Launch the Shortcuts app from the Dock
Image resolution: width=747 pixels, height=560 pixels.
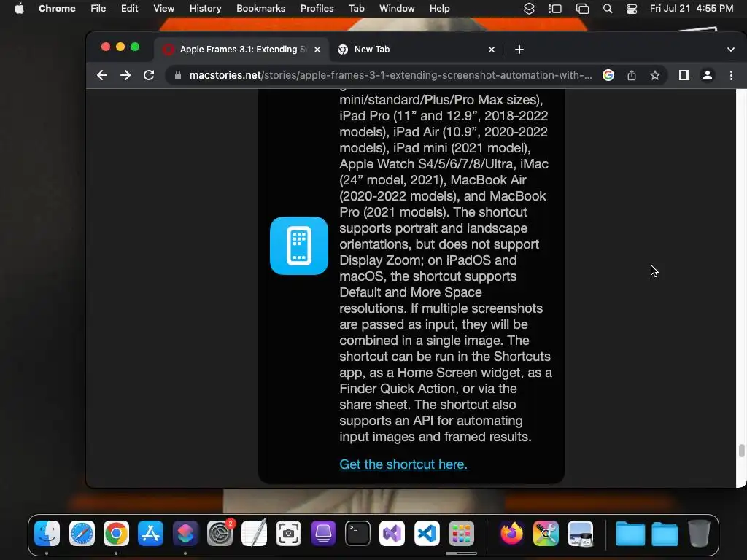(185, 533)
